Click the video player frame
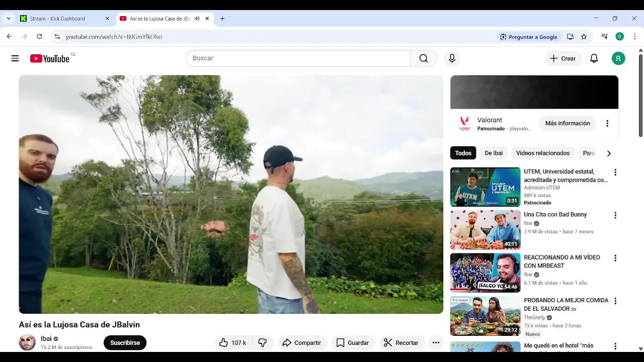The height and width of the screenshot is (362, 644). [231, 195]
